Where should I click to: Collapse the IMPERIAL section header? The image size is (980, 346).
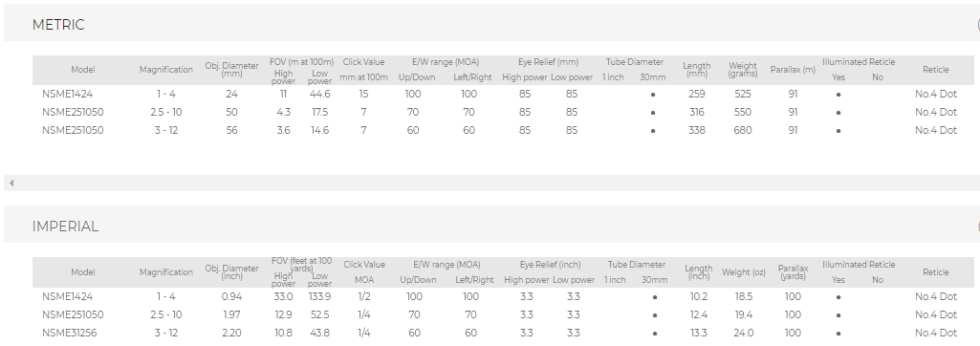pyautogui.click(x=490, y=227)
